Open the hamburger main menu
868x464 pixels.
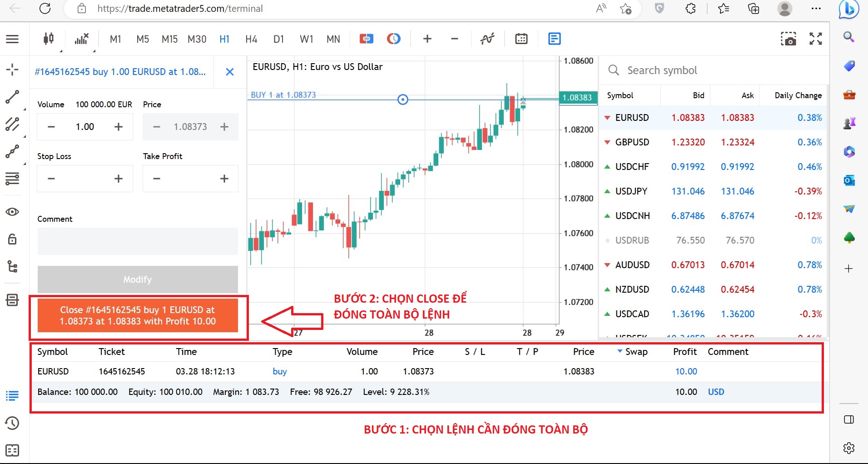click(12, 39)
